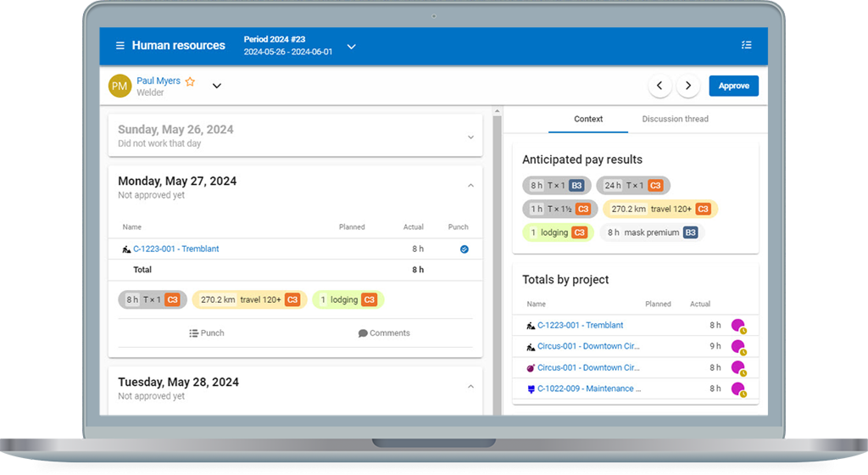The image size is (868, 475).
Task: Click purple bomb icon in Circus row
Action: tap(531, 368)
